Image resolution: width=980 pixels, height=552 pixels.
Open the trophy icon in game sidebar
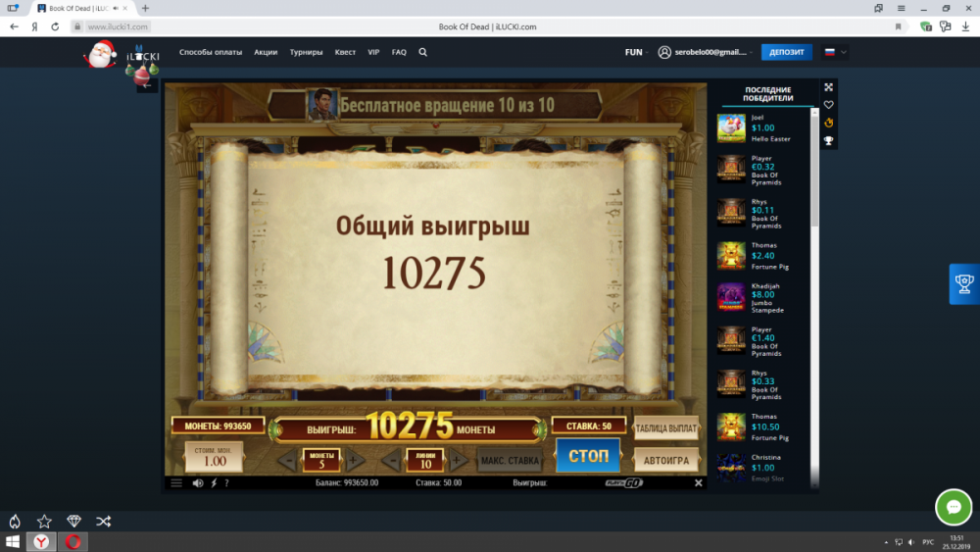pos(828,140)
